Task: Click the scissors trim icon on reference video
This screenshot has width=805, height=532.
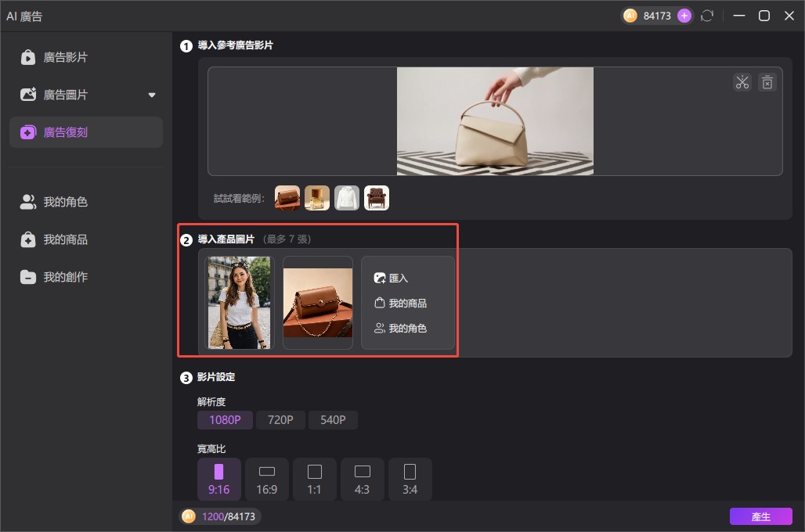Action: coord(742,82)
